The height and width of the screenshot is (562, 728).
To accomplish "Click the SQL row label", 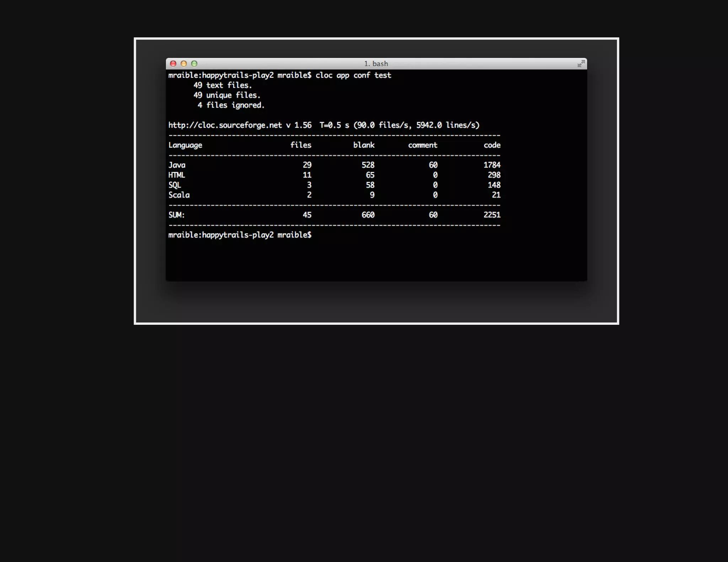I will coord(175,185).
